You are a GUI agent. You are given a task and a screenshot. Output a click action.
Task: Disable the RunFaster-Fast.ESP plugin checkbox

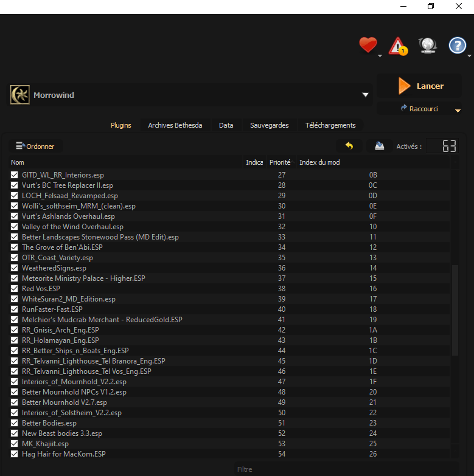[x=15, y=309]
